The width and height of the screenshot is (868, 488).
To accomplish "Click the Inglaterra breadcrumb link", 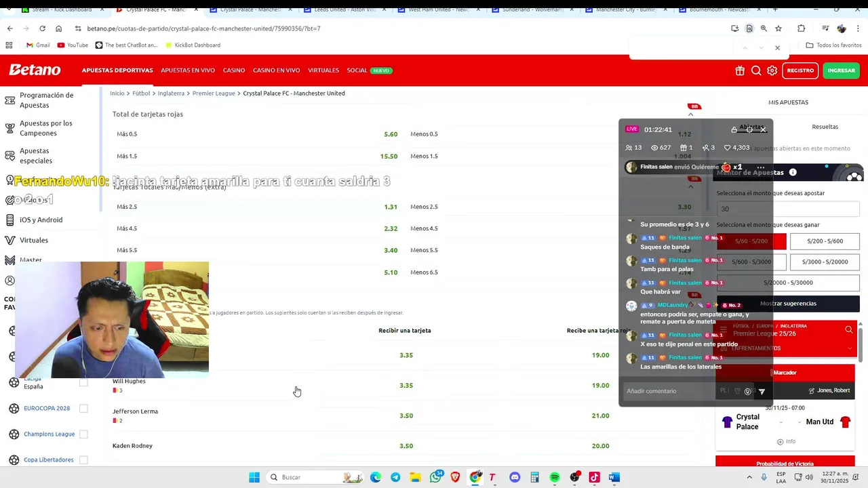I will pos(171,94).
